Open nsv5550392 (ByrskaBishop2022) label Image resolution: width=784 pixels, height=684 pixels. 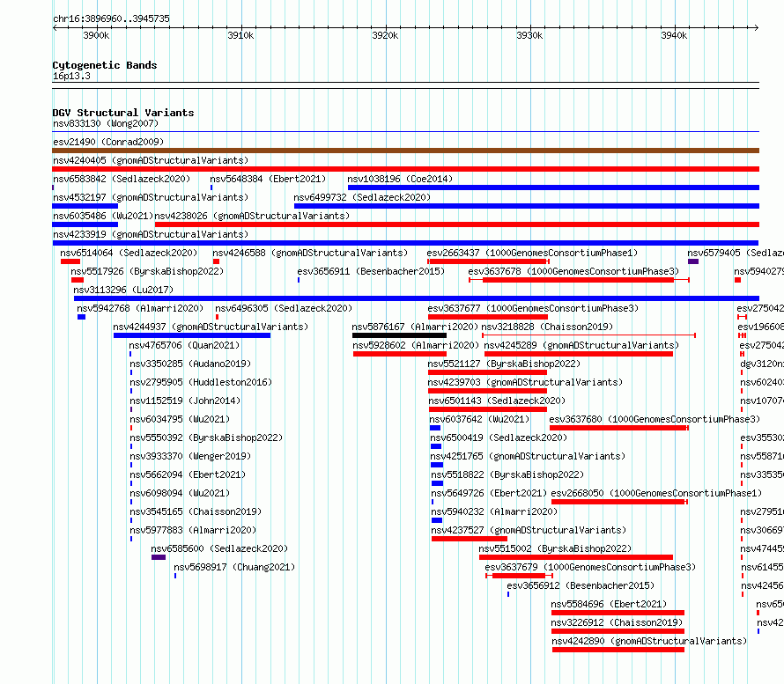(x=206, y=438)
